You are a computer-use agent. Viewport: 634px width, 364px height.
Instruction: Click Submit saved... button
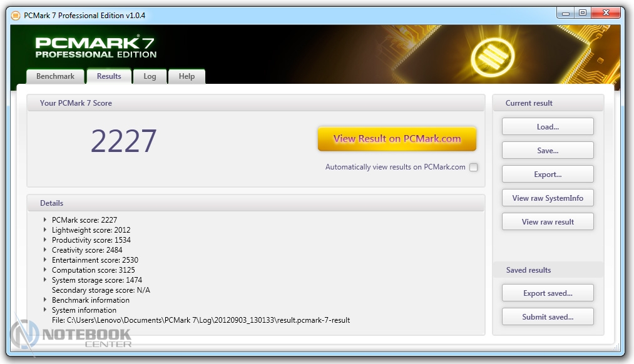(548, 317)
